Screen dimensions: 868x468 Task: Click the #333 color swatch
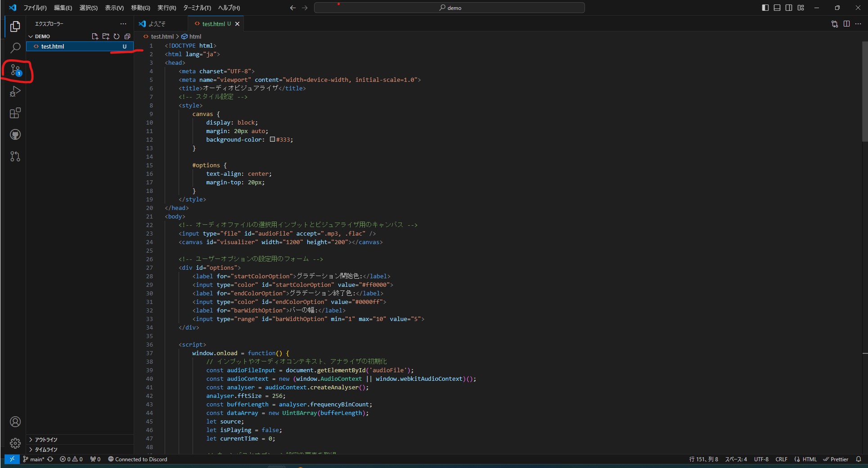(272, 140)
